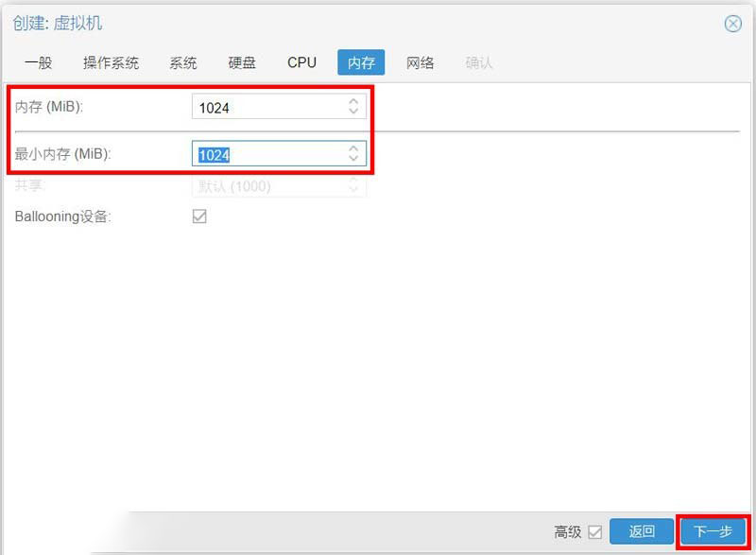Increase 内存 (MiB) with up arrow
Screen dimensions: 756x555
pyautogui.click(x=353, y=101)
